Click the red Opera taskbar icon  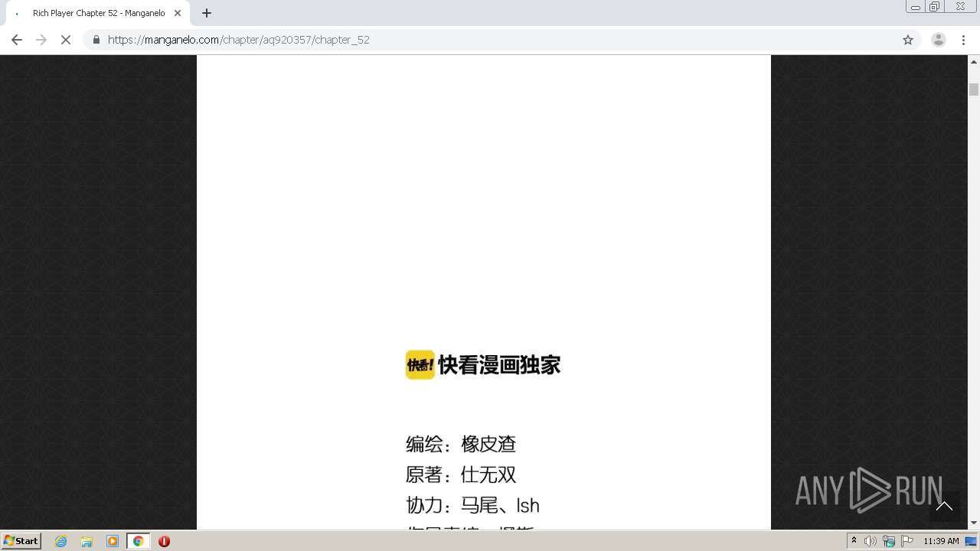click(164, 541)
